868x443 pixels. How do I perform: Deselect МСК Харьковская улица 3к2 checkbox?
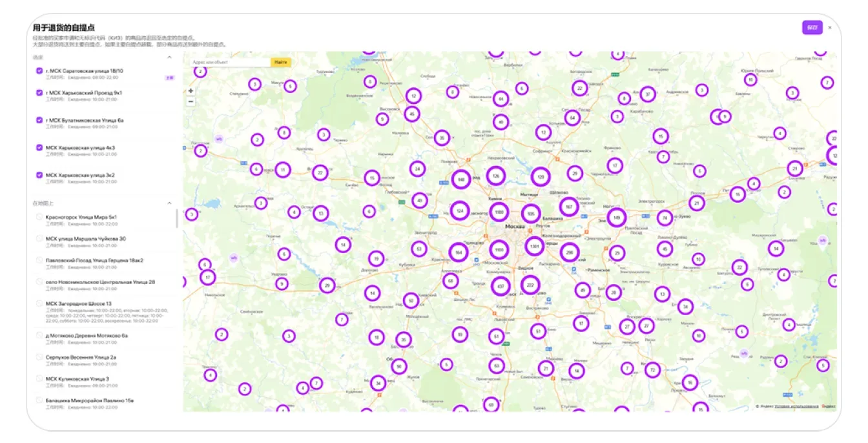click(x=40, y=175)
